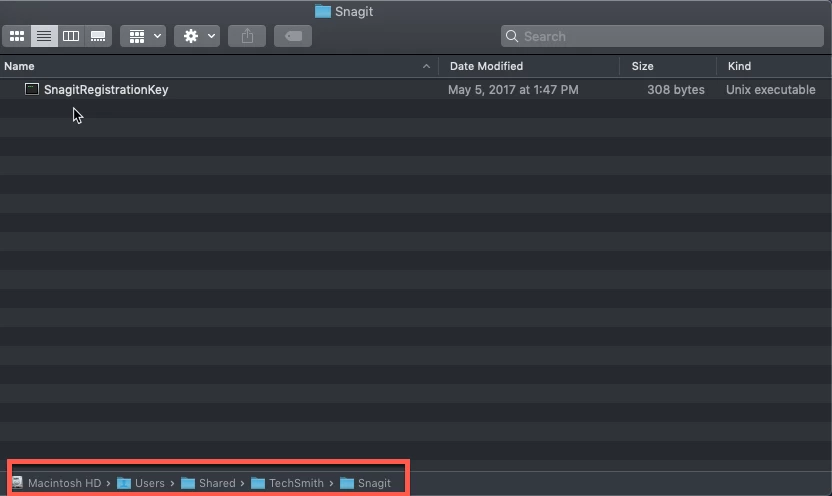Image resolution: width=832 pixels, height=496 pixels.
Task: Click Snagit in the path bar
Action: (374, 483)
